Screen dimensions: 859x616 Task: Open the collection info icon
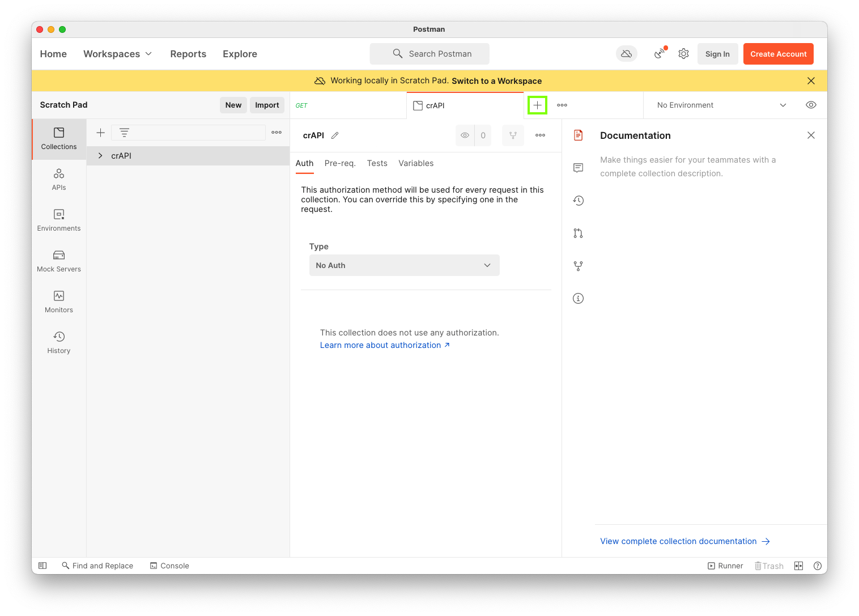coord(578,299)
